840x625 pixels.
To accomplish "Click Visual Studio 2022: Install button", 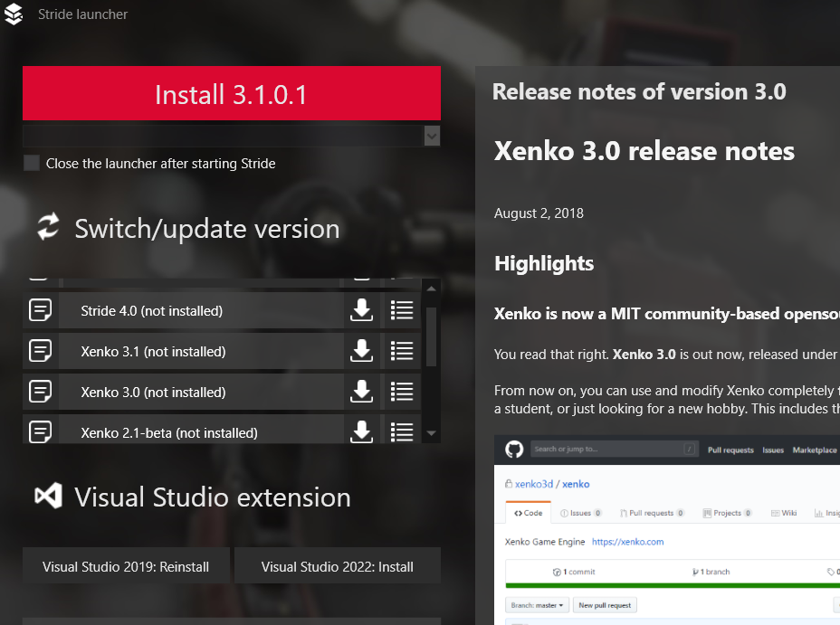I will pyautogui.click(x=338, y=566).
